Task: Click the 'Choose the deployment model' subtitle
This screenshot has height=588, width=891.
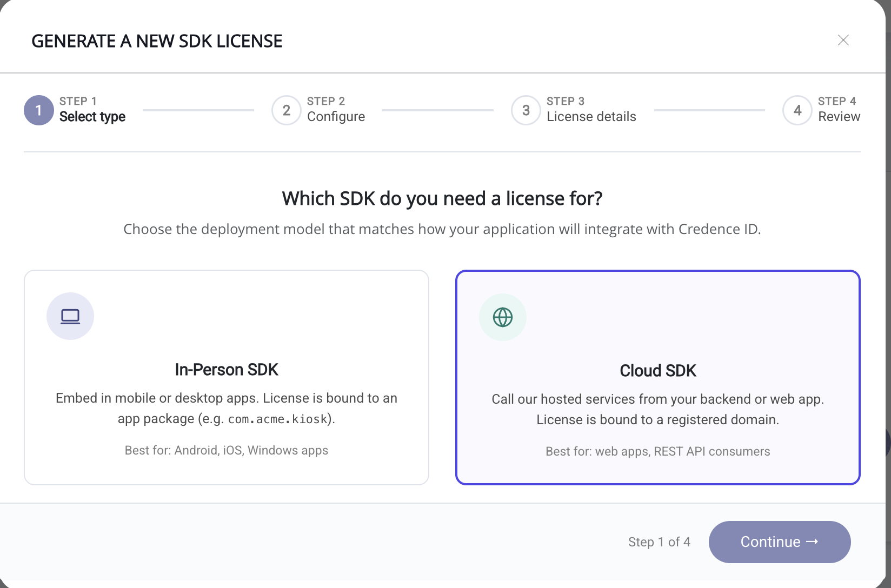Action: [x=442, y=229]
